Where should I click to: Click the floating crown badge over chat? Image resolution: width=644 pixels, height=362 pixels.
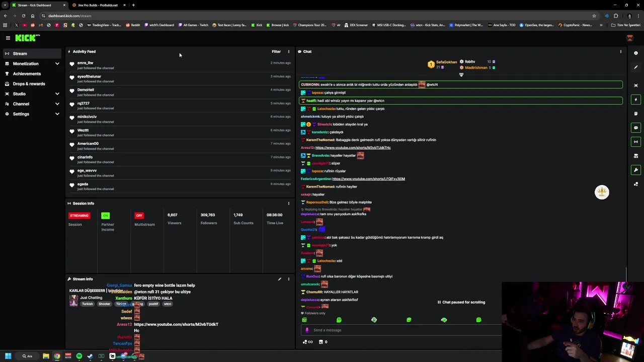point(602,192)
